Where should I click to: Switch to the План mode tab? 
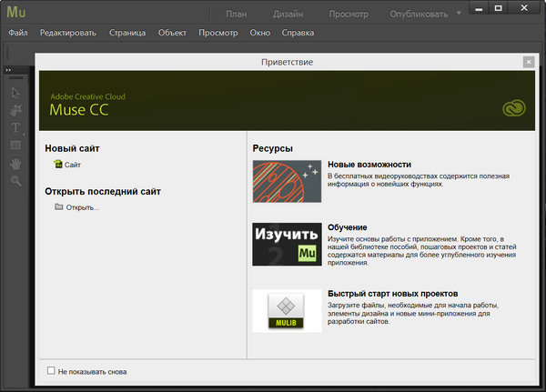tap(236, 14)
